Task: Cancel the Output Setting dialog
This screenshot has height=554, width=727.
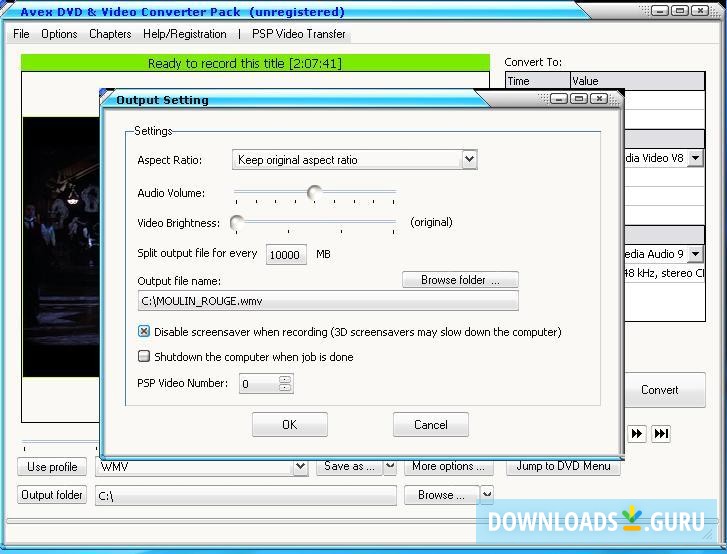Action: pos(431,424)
